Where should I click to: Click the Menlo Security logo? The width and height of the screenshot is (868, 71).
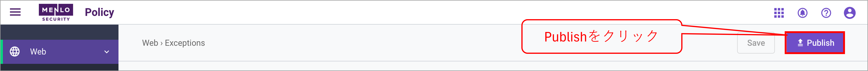coord(56,12)
